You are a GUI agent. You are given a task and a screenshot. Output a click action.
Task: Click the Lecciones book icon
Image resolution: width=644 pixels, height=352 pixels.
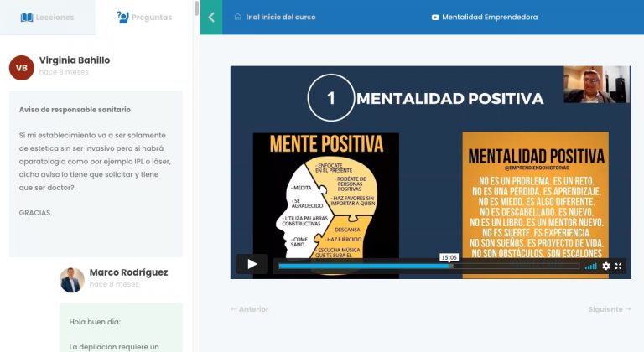coord(27,17)
